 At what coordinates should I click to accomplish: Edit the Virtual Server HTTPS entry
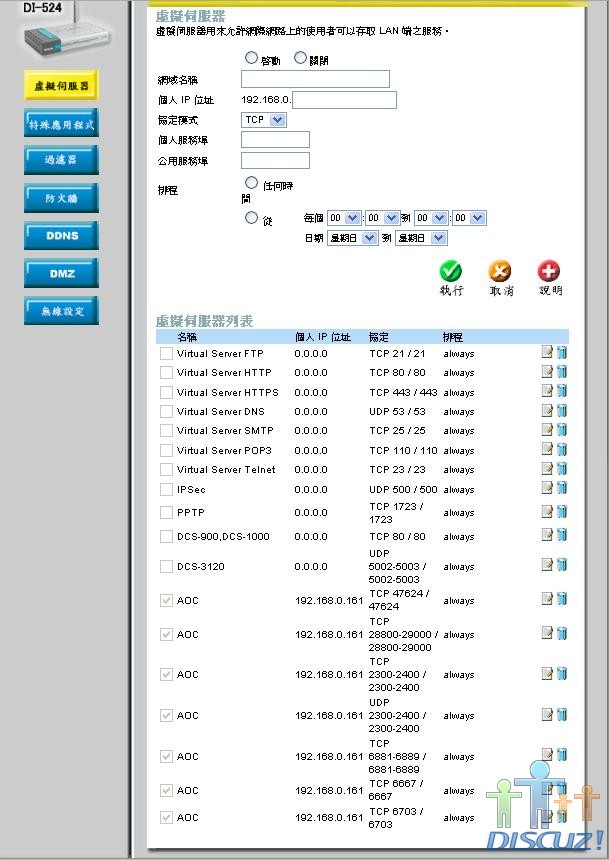coord(547,391)
